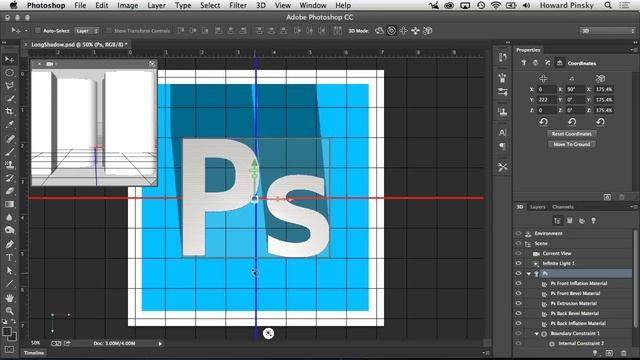The height and width of the screenshot is (360, 640).
Task: Open the Move tool preset picker arrow
Action: pyautogui.click(x=26, y=31)
